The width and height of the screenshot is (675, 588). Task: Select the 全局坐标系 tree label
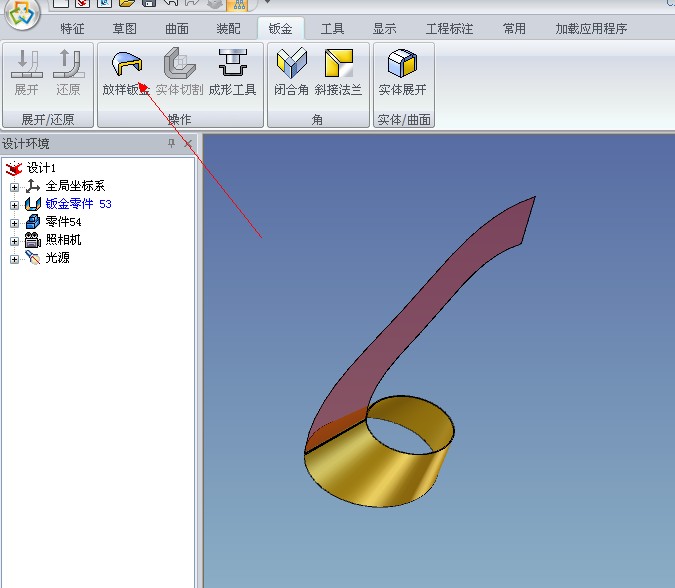pos(75,186)
